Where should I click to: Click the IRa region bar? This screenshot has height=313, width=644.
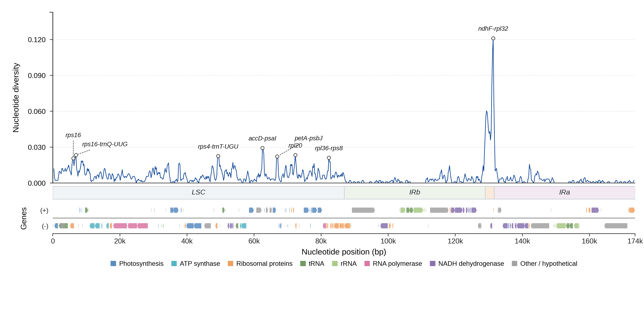pos(564,193)
